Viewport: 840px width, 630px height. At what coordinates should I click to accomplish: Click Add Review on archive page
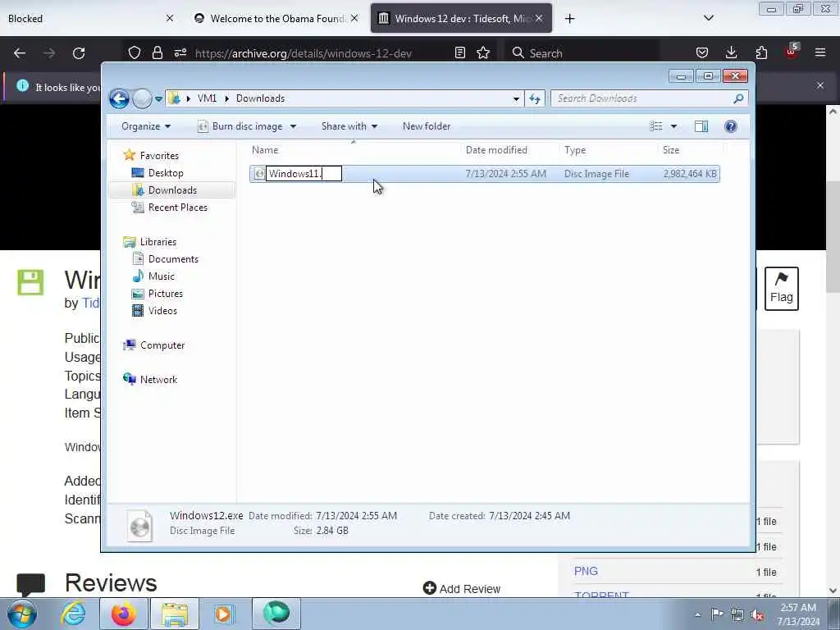pyautogui.click(x=462, y=589)
